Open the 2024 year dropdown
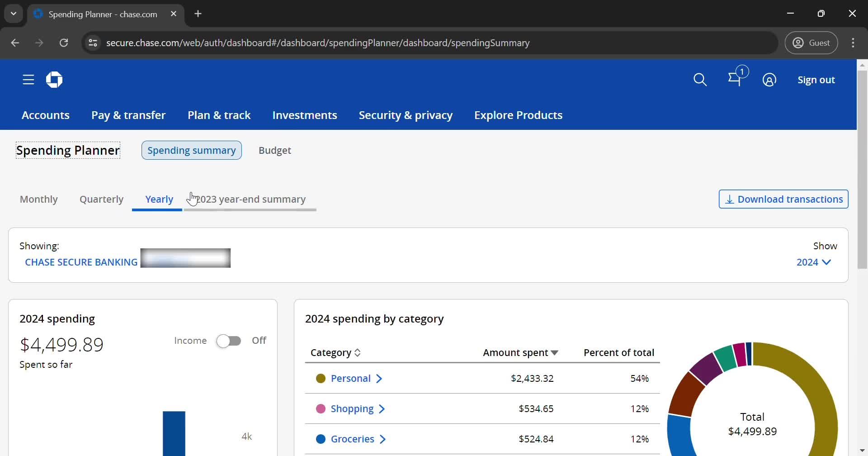 [813, 262]
